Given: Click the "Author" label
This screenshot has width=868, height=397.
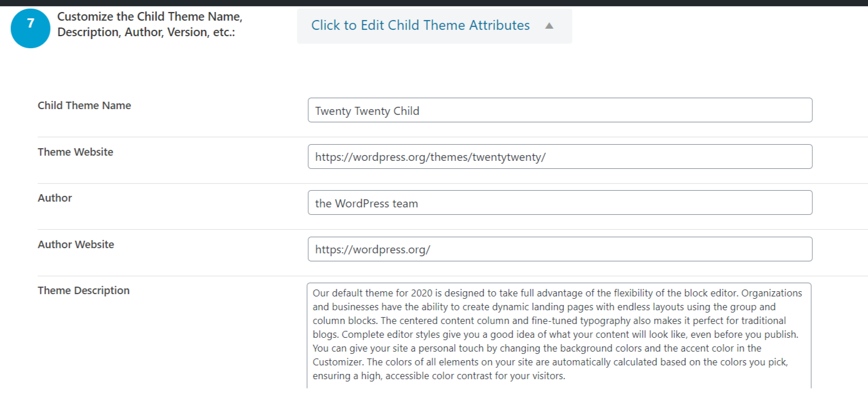Looking at the screenshot, I should pos(55,198).
